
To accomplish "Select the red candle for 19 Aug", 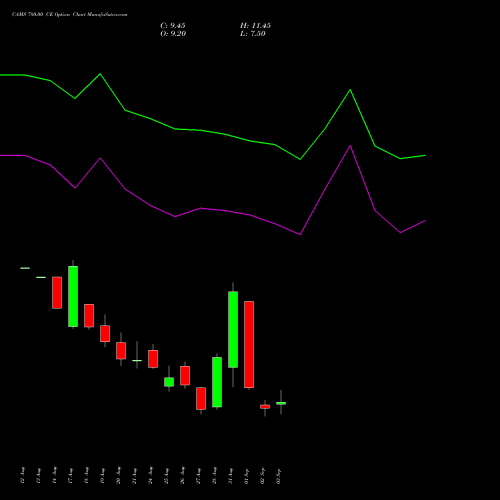I will (x=105, y=333).
